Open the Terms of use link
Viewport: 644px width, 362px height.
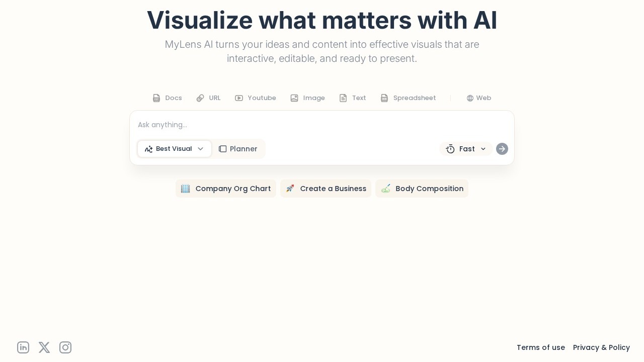point(541,347)
